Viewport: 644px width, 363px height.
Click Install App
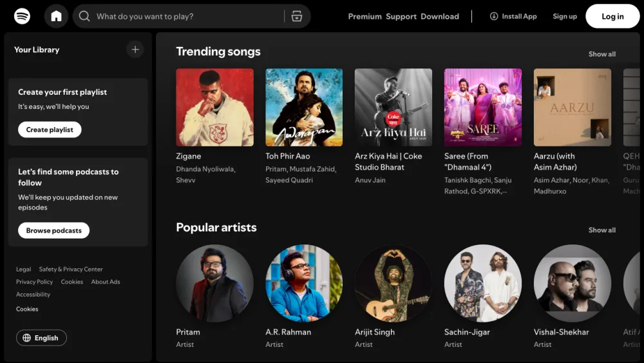coord(513,17)
